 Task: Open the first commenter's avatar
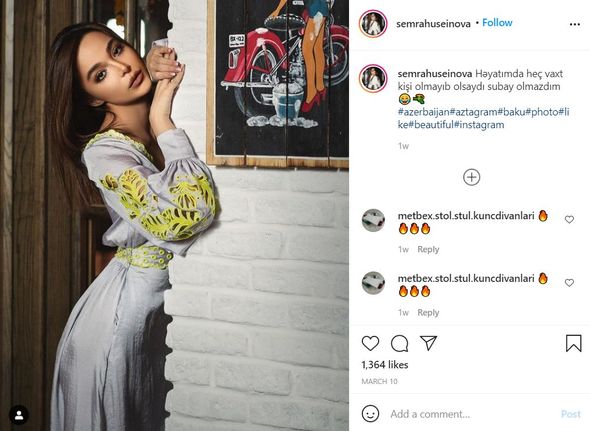[373, 220]
